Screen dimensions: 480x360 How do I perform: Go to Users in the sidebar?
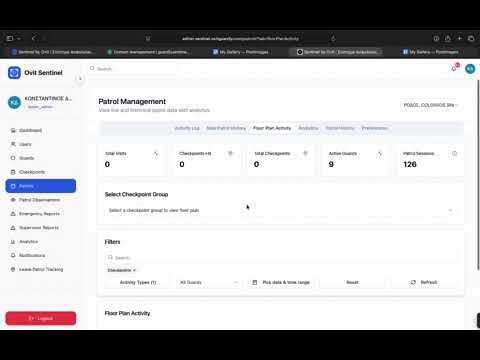tap(21, 144)
